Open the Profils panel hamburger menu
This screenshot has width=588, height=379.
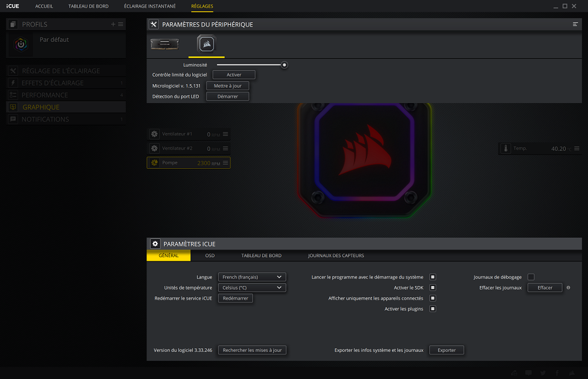click(x=121, y=24)
